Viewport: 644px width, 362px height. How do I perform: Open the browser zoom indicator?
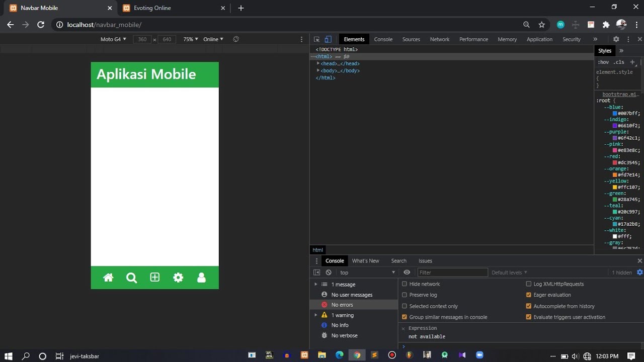(526, 25)
